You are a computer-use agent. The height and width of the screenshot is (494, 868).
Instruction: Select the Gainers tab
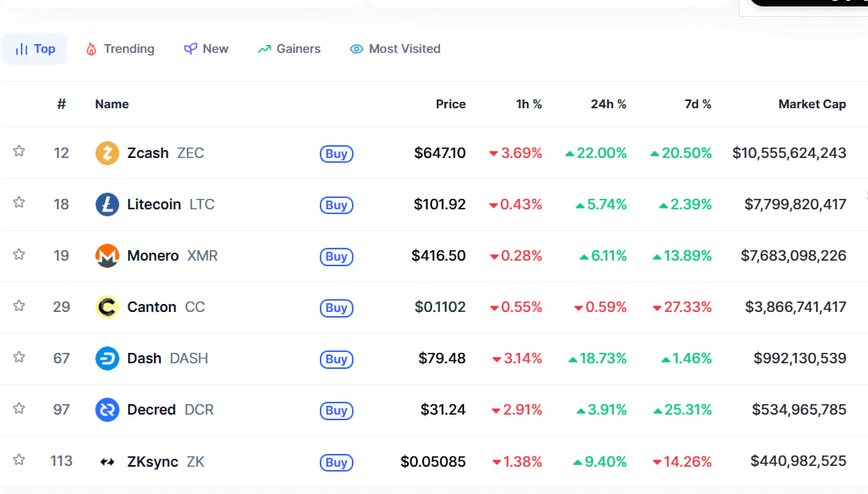click(289, 49)
